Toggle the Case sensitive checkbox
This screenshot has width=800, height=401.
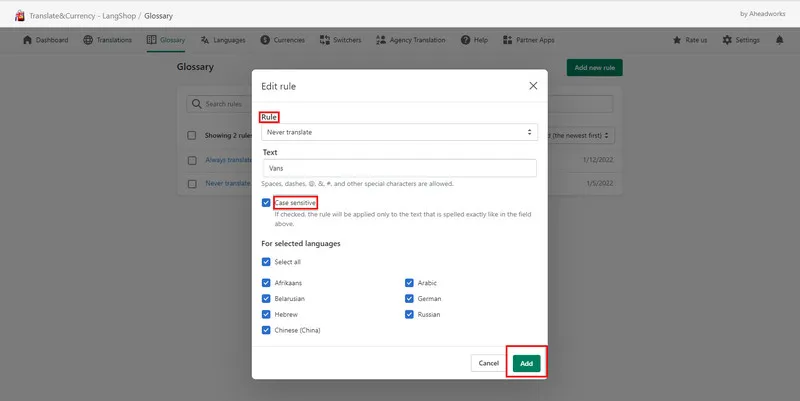point(266,203)
